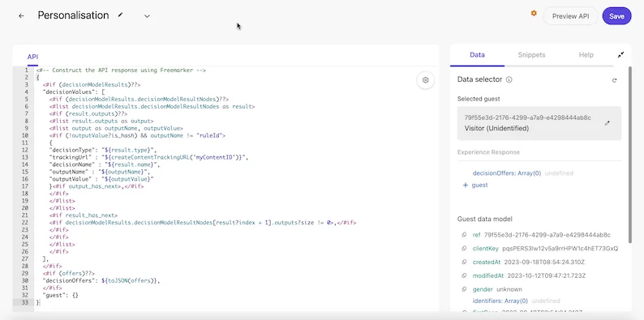Click the gender value unknown

point(509,289)
